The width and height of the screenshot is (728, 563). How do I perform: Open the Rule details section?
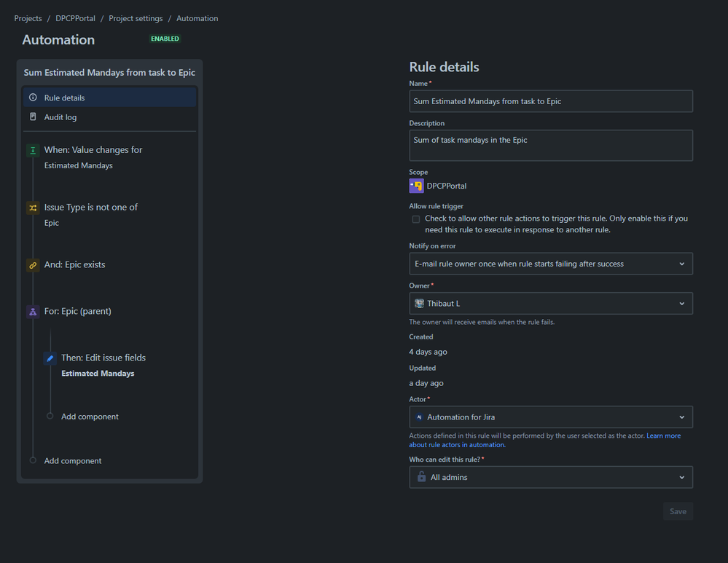(x=109, y=98)
